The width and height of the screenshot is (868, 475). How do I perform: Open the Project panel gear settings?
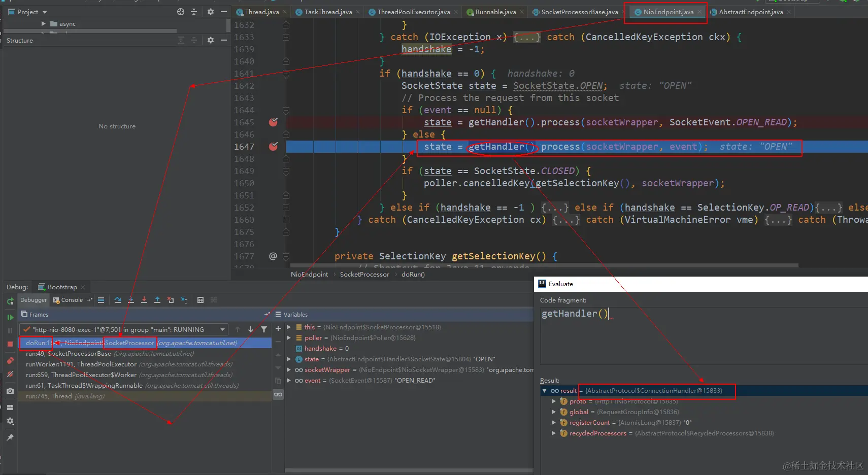click(x=211, y=12)
